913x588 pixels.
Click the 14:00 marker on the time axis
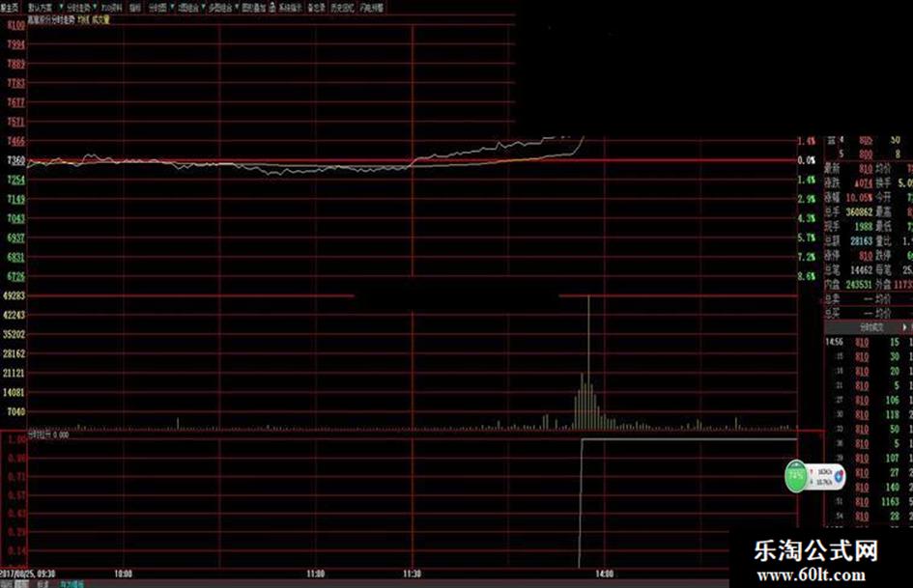605,574
